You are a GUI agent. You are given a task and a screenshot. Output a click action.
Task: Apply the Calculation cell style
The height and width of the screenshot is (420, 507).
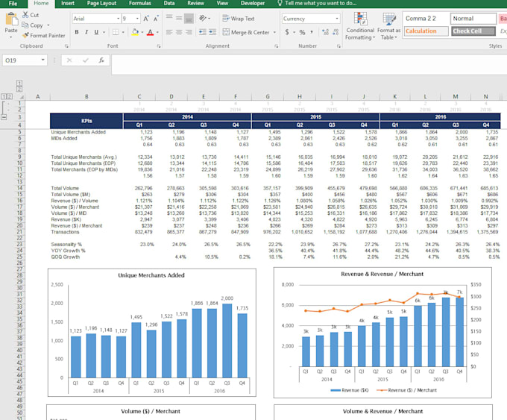tap(425, 31)
